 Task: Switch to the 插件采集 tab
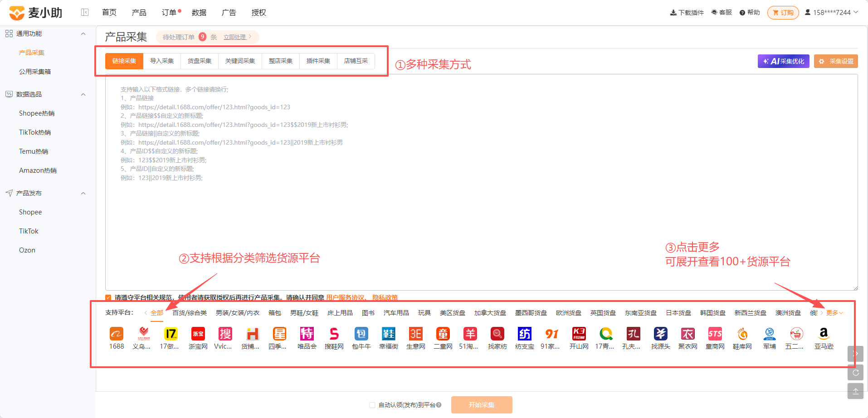[x=318, y=61]
